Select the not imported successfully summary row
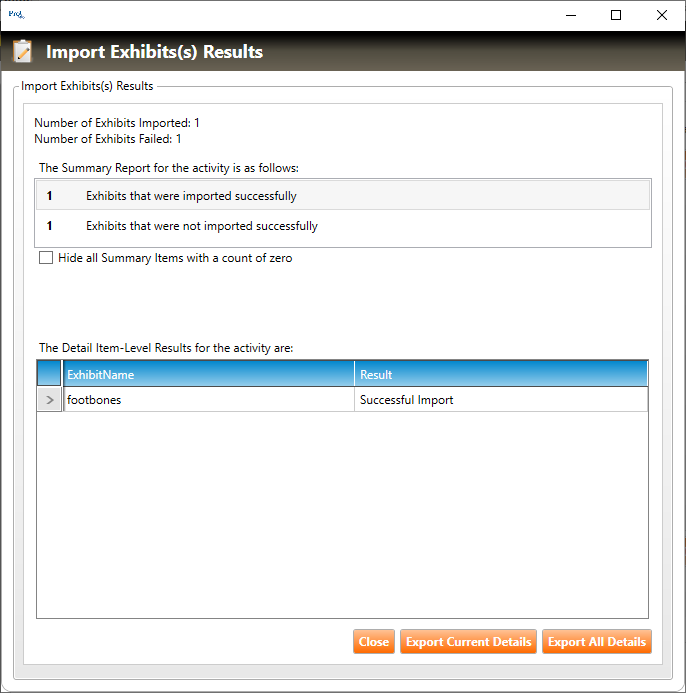Viewport: 686px width, 693px height. [x=343, y=226]
